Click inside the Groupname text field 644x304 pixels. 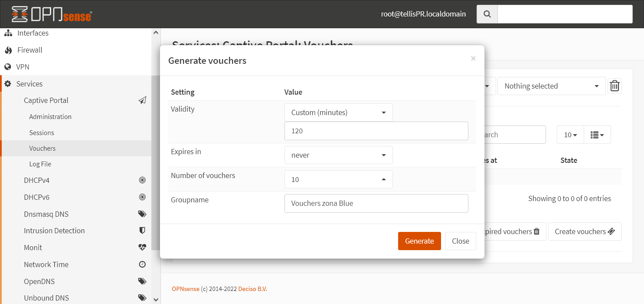(376, 203)
